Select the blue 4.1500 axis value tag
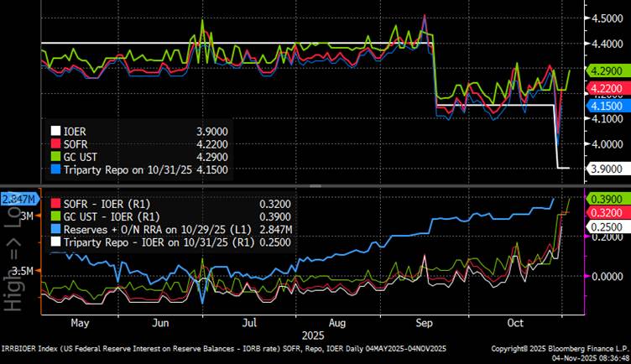Screen dimensions: 631x364 point(605,107)
